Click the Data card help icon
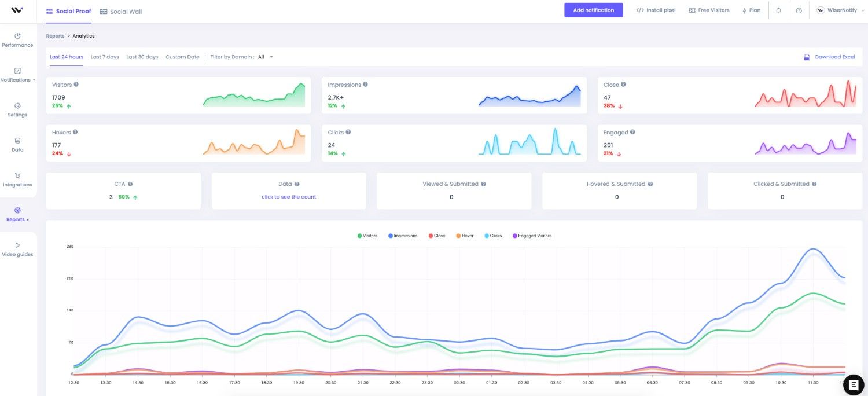 (x=297, y=184)
